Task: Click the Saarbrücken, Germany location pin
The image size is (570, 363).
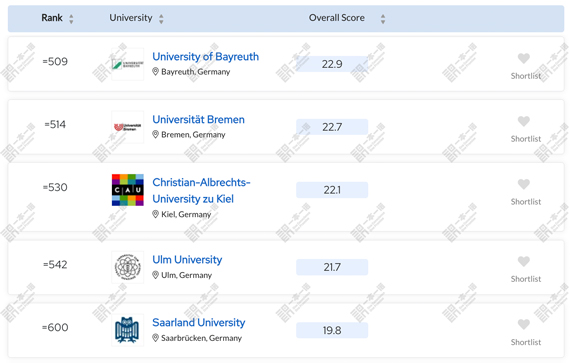Action: [x=155, y=338]
